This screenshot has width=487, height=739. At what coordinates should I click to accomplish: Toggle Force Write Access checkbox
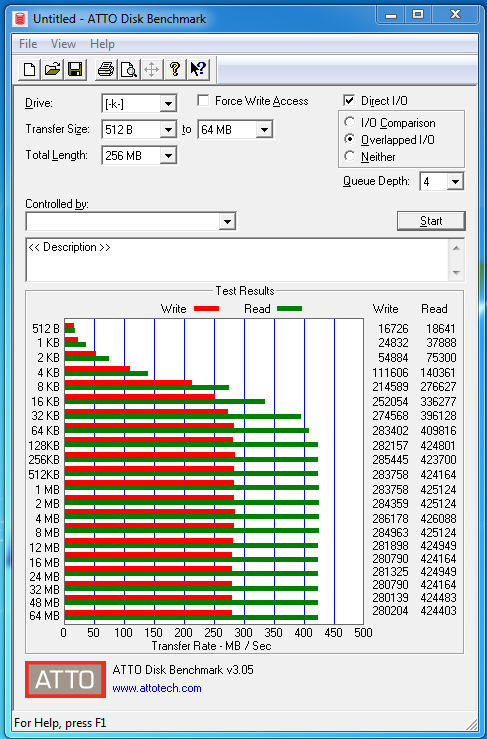coord(204,100)
